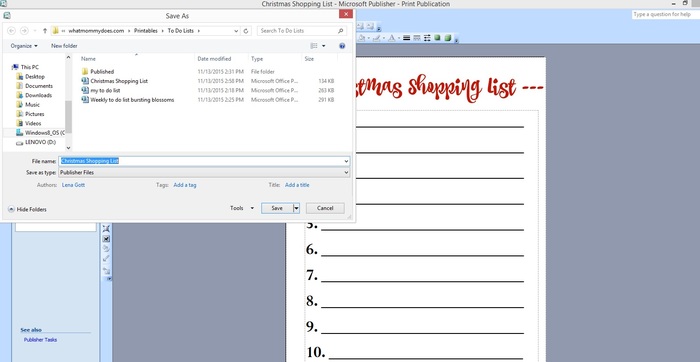Select the Arrow Style tool in Publisher
Image resolution: width=700 pixels, height=362 pixels.
click(427, 38)
